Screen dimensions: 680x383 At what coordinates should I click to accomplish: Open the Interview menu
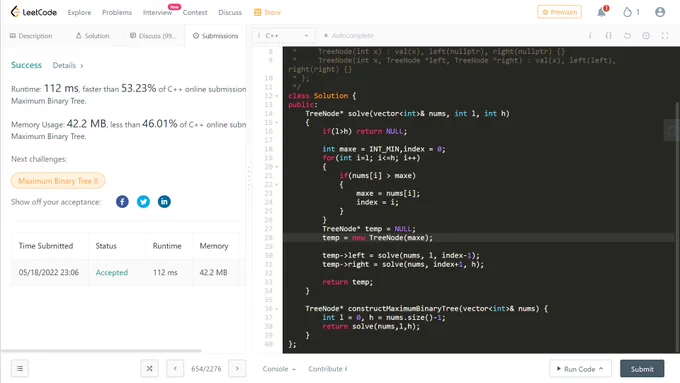(157, 13)
